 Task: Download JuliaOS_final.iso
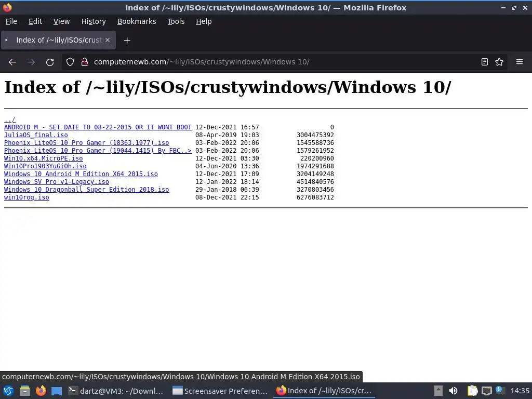coord(36,135)
